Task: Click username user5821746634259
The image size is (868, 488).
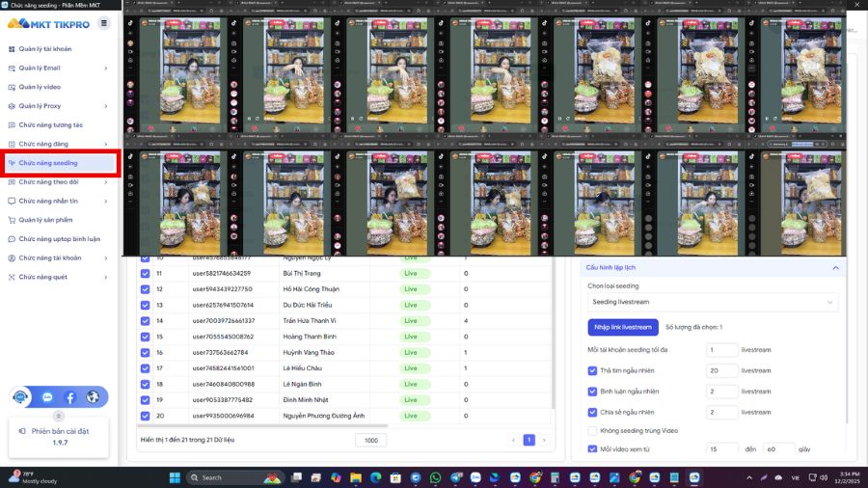Action: click(x=222, y=273)
